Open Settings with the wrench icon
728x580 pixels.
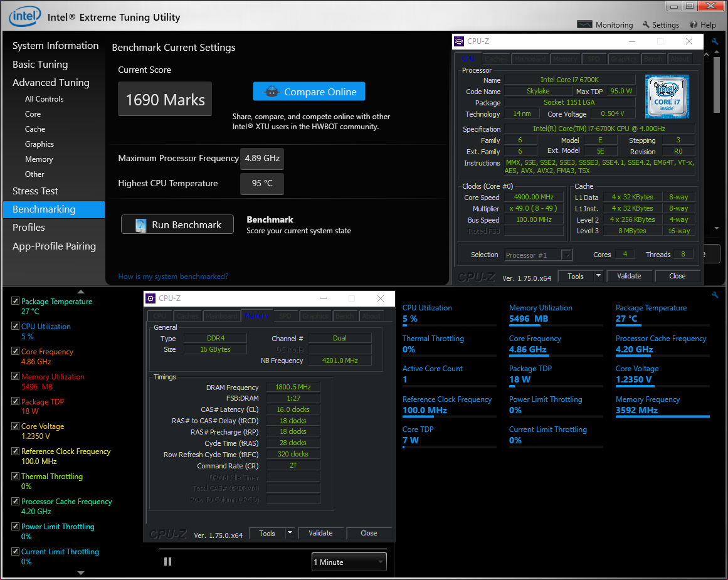646,24
